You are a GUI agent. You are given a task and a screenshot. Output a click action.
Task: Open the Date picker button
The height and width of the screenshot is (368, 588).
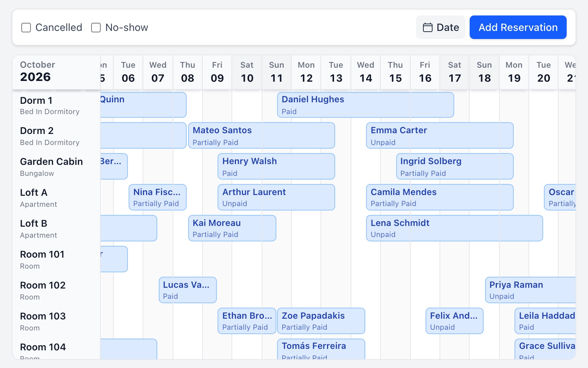tap(441, 27)
